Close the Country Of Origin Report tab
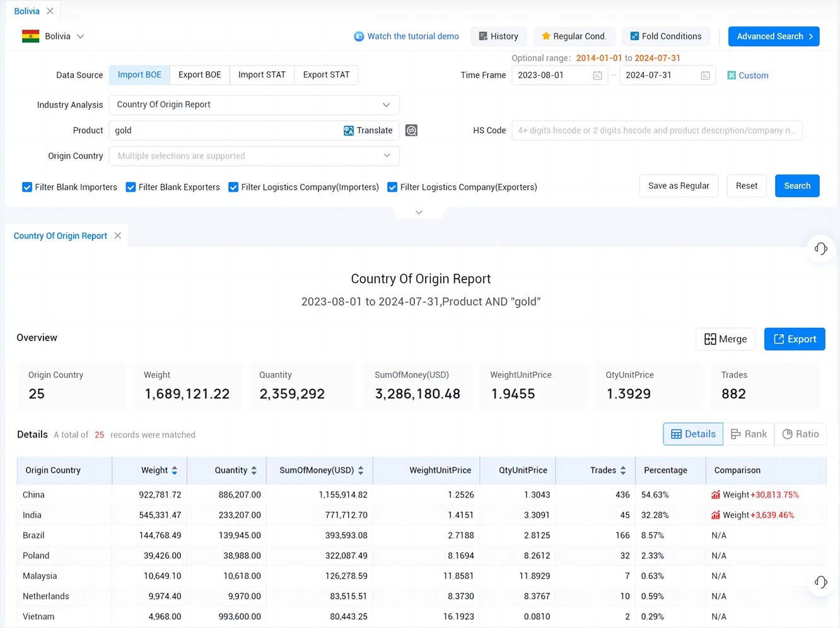 [118, 236]
